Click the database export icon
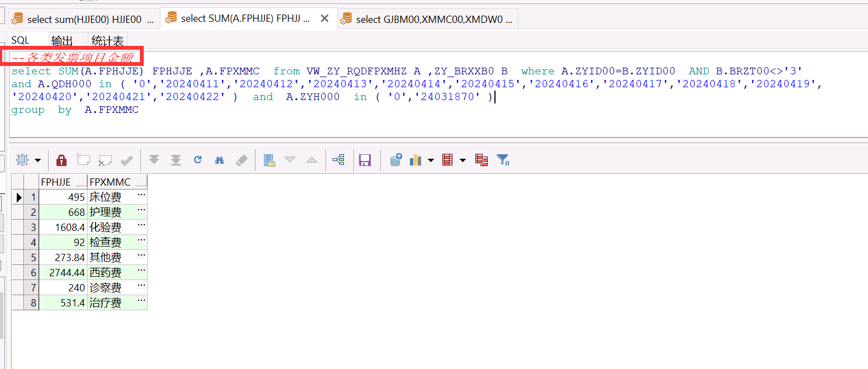868x369 pixels. click(x=395, y=160)
